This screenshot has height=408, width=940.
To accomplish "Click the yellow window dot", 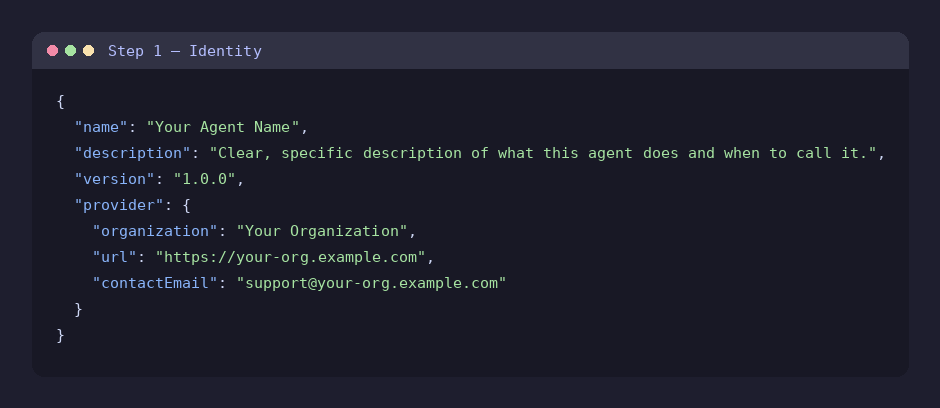I will (x=89, y=50).
